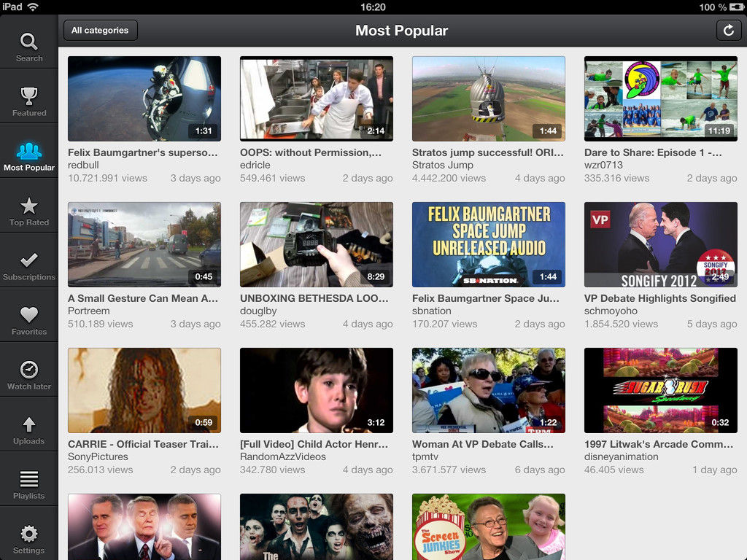Open title 'VP Debate Highlights Songified'
The height and width of the screenshot is (560, 747).
(x=660, y=298)
